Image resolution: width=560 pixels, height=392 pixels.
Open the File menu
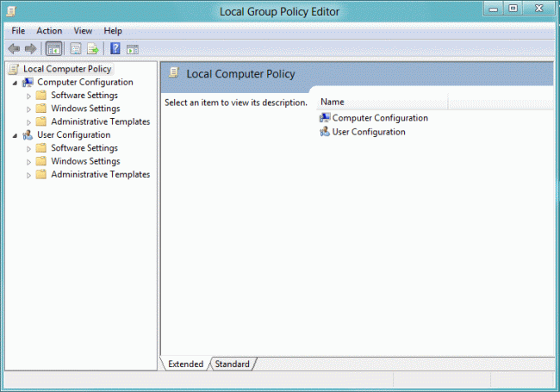(18, 31)
